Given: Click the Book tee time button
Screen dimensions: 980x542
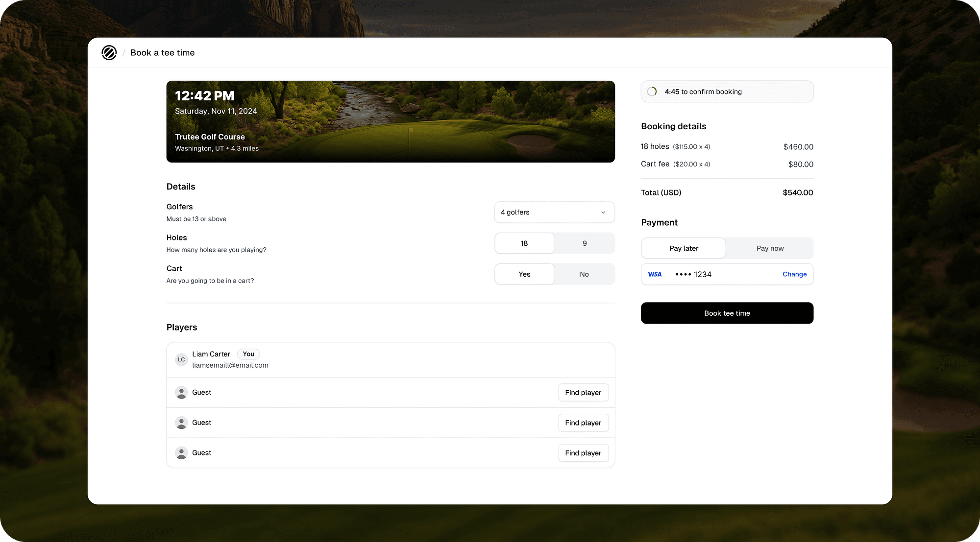Looking at the screenshot, I should pos(727,313).
